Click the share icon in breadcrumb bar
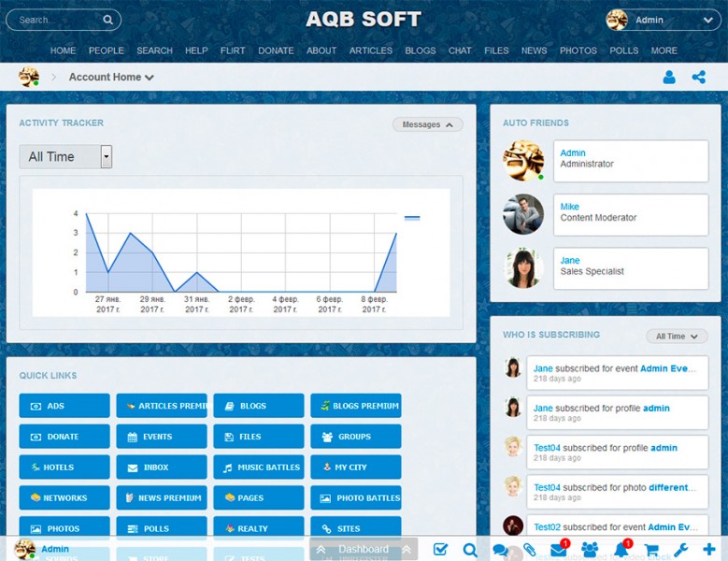 (698, 77)
